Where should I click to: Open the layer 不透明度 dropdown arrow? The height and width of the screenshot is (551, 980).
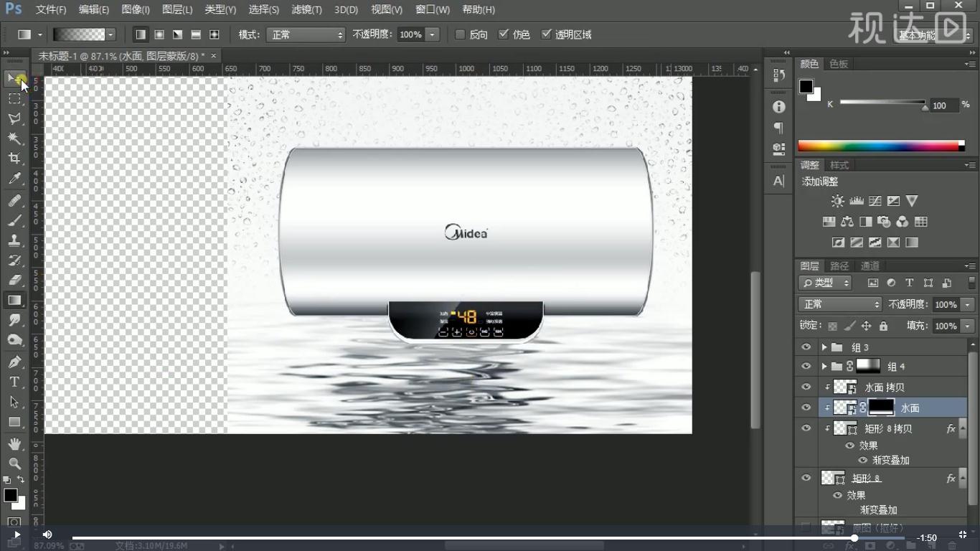pyautogui.click(x=968, y=304)
